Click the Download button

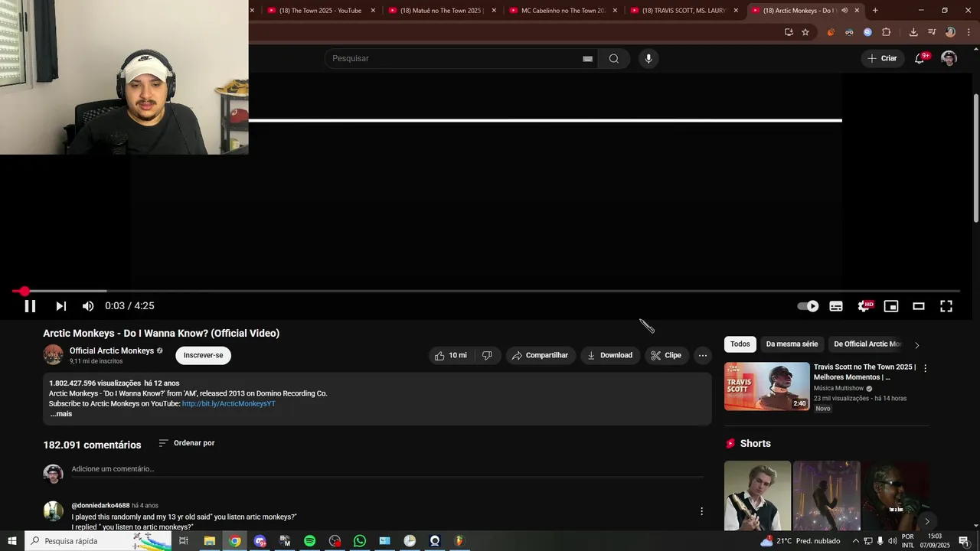(x=610, y=355)
